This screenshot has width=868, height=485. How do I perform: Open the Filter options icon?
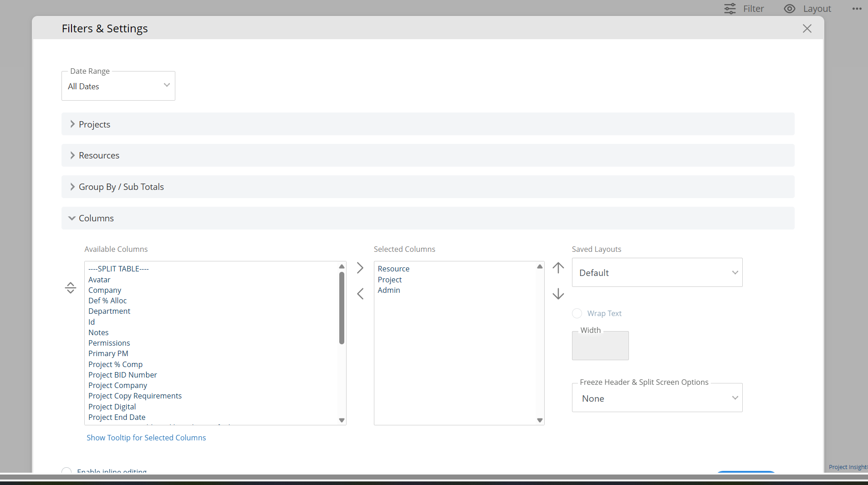(730, 9)
